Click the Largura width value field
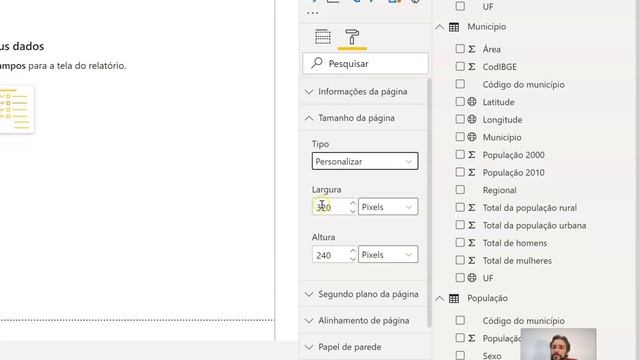Viewport: 640px width, 360px height. [331, 207]
